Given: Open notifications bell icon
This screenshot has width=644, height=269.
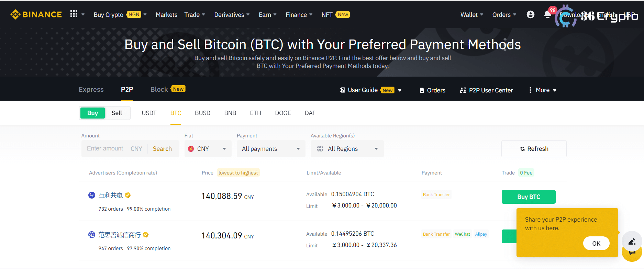Looking at the screenshot, I should [548, 14].
